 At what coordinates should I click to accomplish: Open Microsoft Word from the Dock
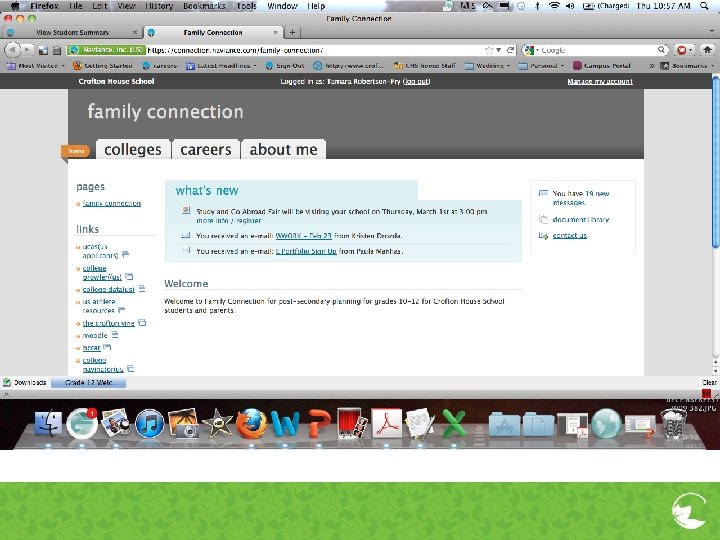[285, 423]
